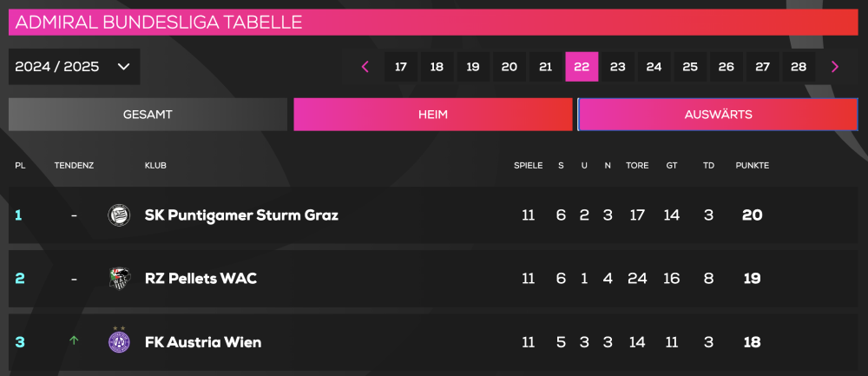Click the RZ Pellets WAC club logo

[x=118, y=279]
